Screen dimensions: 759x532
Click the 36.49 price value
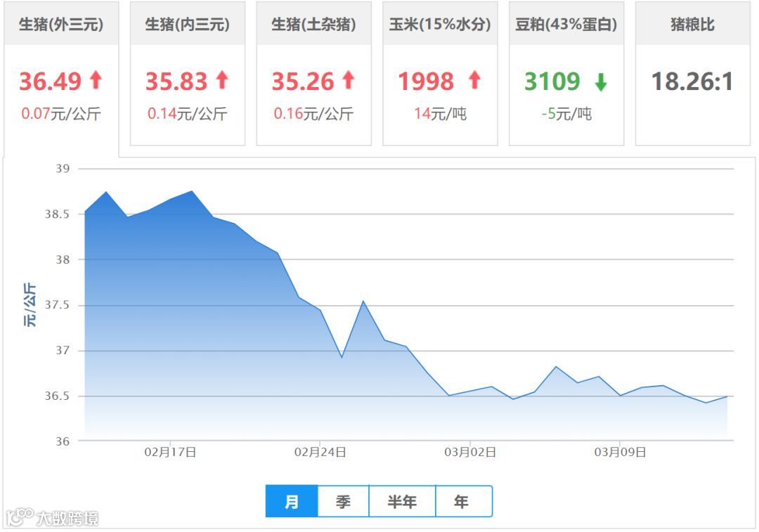click(x=51, y=82)
